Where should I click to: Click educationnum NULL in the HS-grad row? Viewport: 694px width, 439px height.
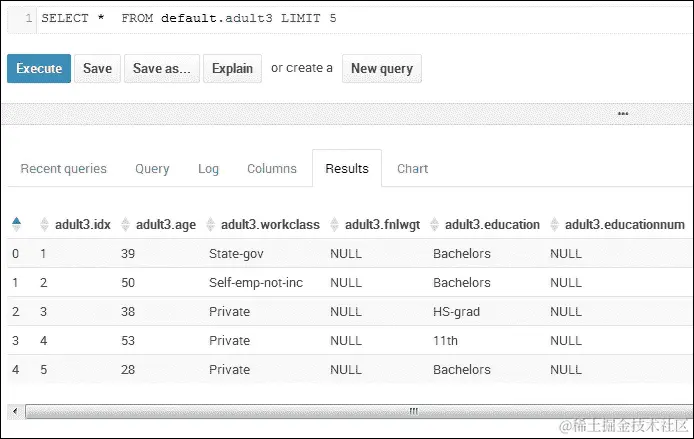point(566,312)
